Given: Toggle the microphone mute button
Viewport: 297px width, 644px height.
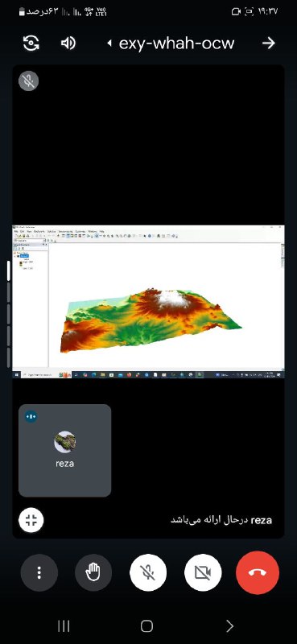Looking at the screenshot, I should pyautogui.click(x=148, y=572).
